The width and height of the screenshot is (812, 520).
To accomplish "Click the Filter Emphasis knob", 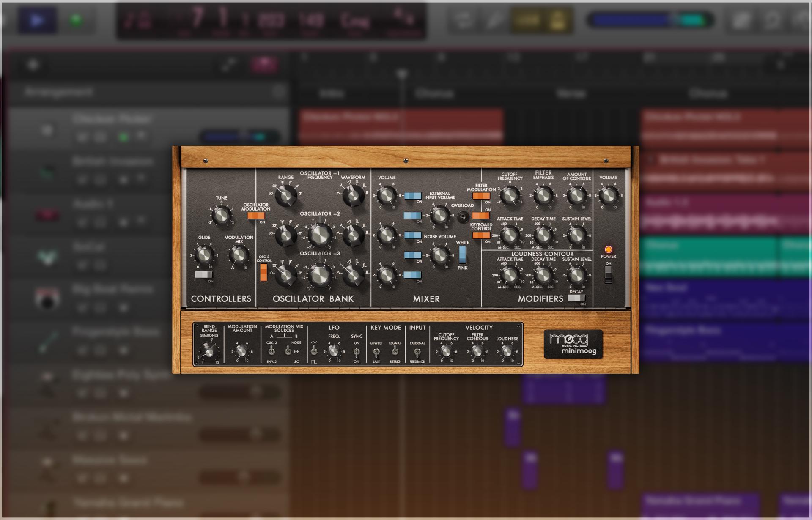I will 543,195.
